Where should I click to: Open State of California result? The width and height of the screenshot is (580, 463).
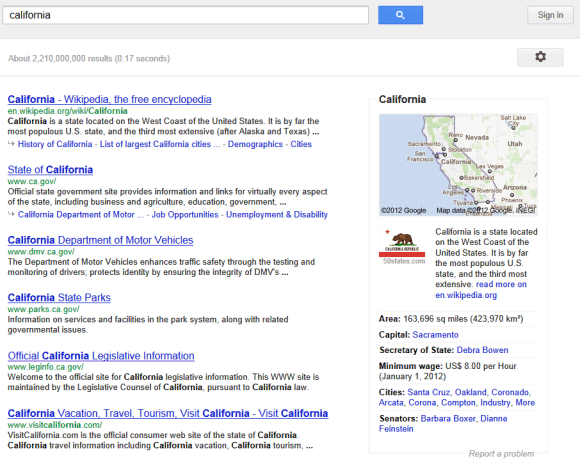click(x=50, y=170)
